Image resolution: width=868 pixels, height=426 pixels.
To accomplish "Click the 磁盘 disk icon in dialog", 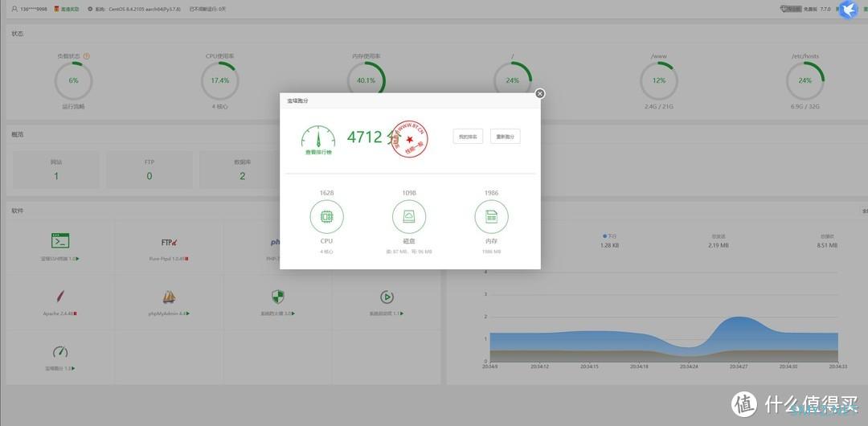I will coord(409,216).
